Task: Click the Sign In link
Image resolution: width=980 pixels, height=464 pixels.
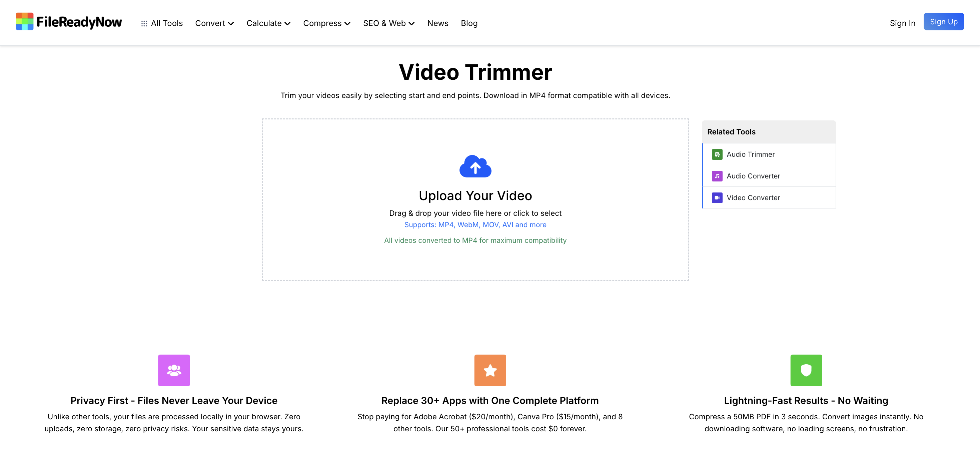Action: pyautogui.click(x=902, y=23)
